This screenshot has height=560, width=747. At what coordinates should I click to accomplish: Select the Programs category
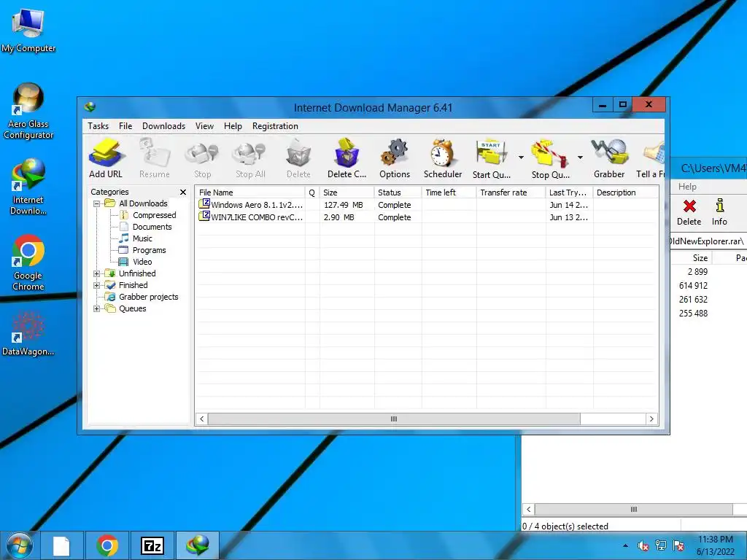[149, 250]
